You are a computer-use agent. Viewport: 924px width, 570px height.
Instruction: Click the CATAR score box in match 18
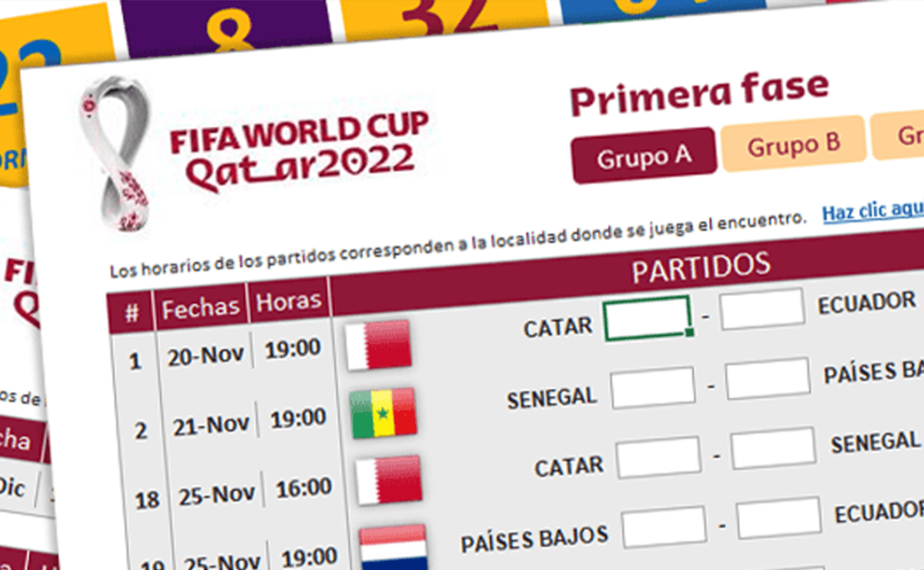658,458
